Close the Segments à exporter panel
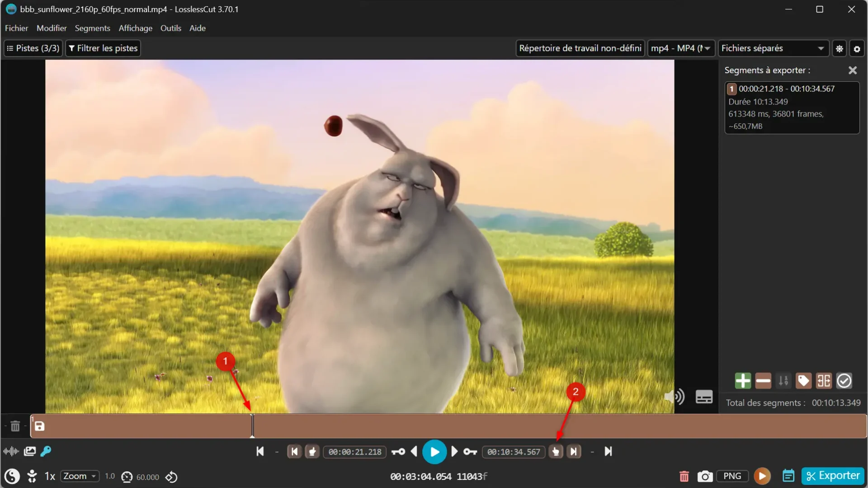 tap(853, 70)
